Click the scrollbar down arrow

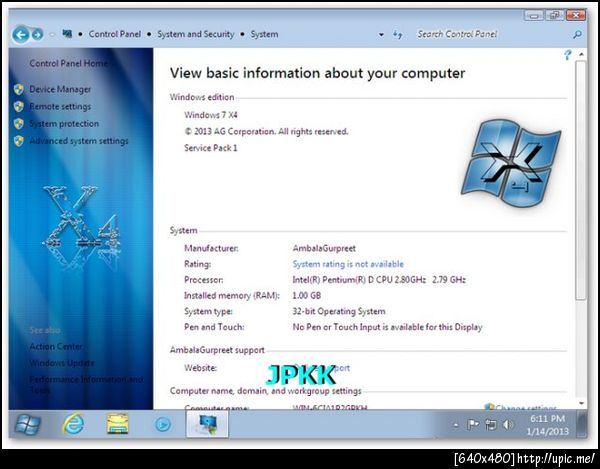click(x=581, y=404)
